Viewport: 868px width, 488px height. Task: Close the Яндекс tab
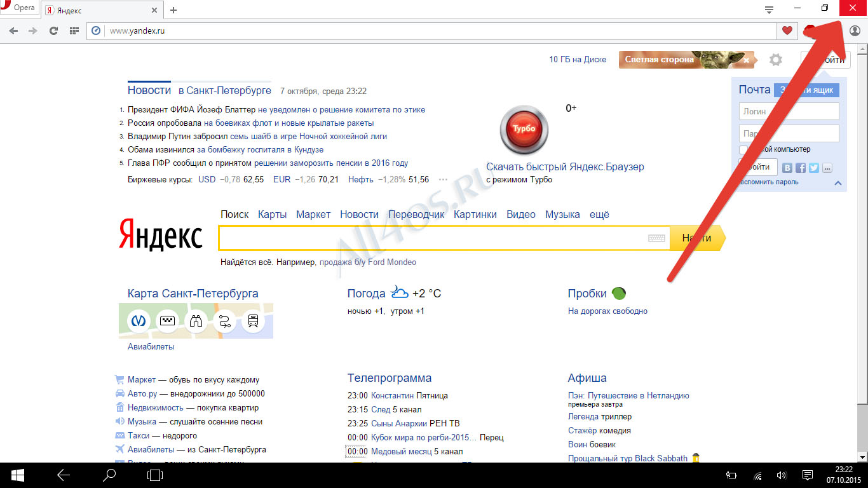153,10
